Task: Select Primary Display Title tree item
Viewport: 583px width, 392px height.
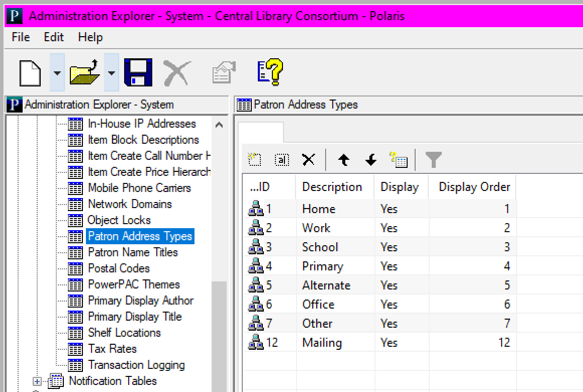Action: click(135, 317)
